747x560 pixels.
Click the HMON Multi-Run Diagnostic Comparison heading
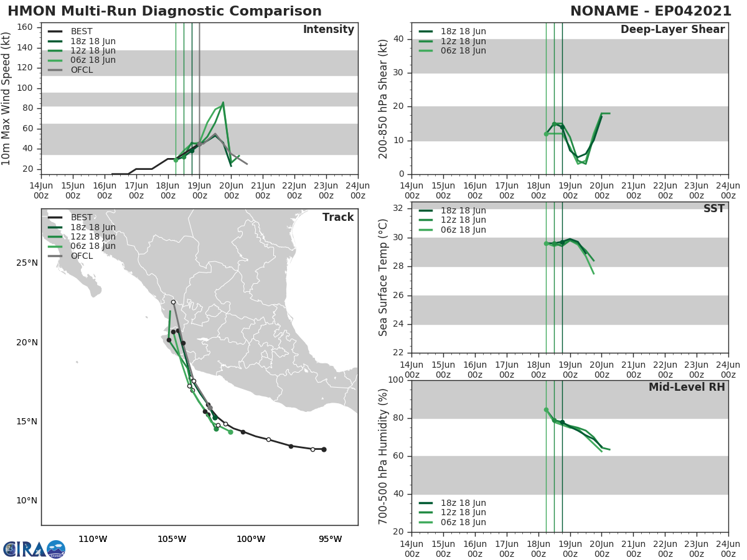pyautogui.click(x=165, y=11)
